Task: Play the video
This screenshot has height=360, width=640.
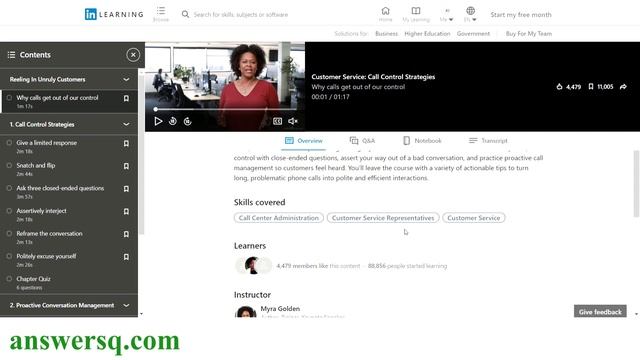Action: (158, 121)
